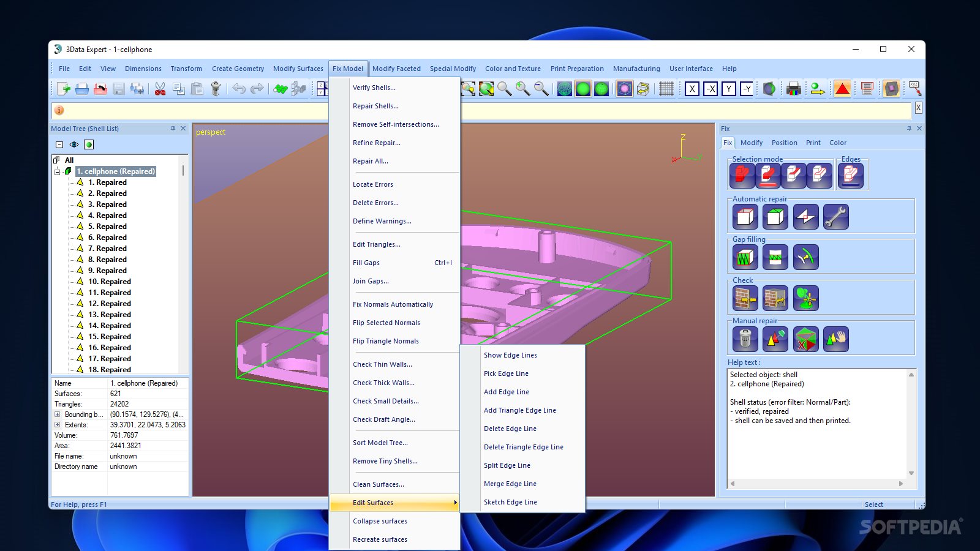Click Help text scroll down arrow
Screen dimensions: 980x551
coord(911,473)
